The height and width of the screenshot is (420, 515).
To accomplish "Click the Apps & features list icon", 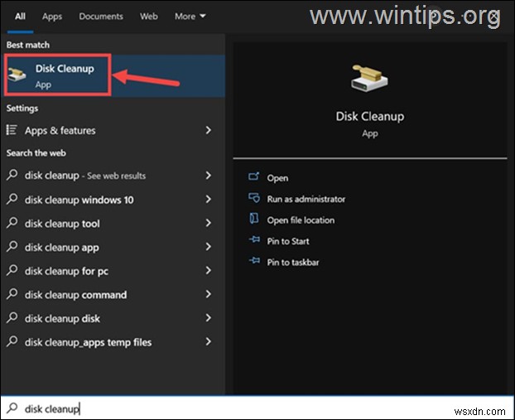I will (12, 130).
